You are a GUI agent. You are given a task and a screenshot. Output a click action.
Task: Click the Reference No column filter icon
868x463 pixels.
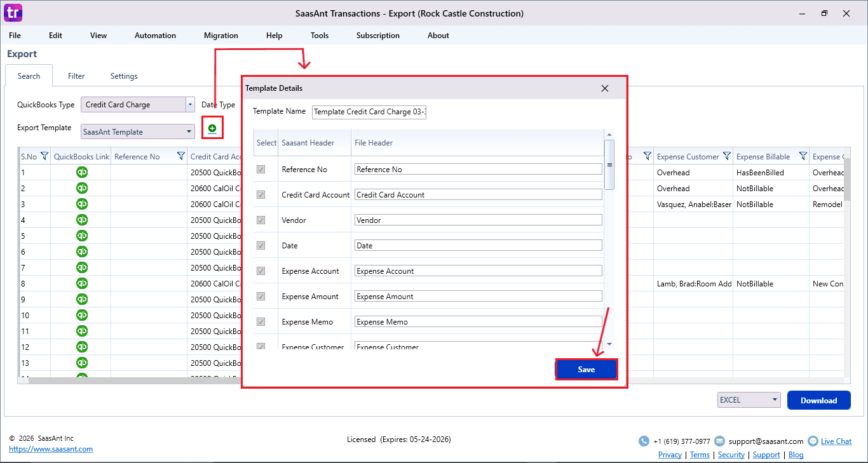(x=180, y=156)
